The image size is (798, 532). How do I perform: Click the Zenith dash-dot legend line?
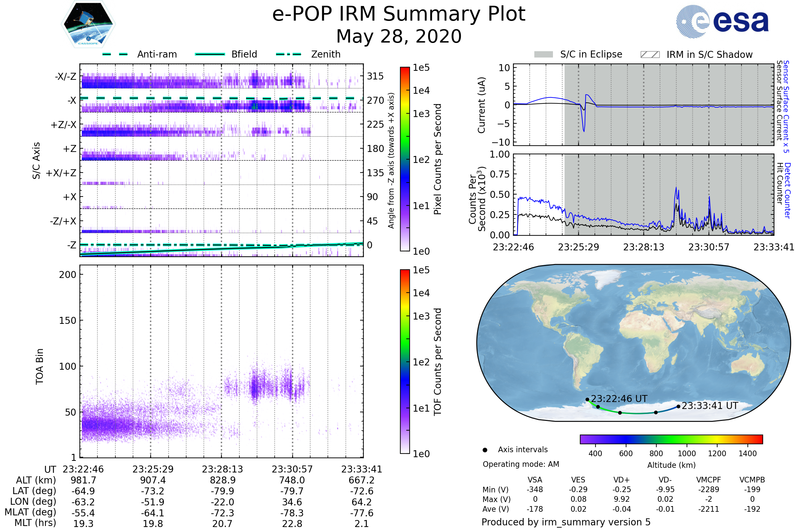(288, 54)
